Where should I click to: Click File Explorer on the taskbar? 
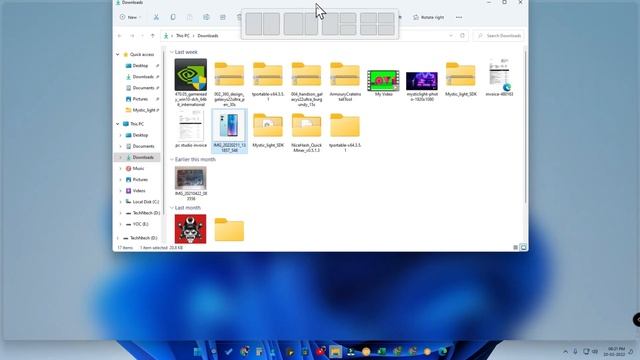(x=336, y=351)
